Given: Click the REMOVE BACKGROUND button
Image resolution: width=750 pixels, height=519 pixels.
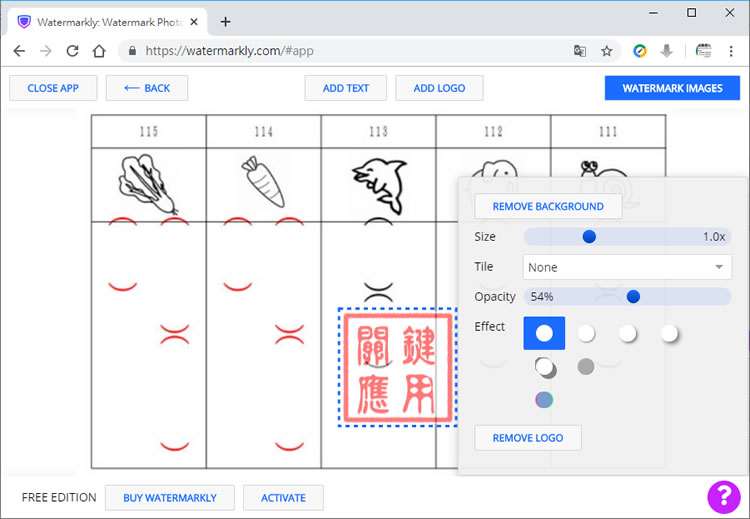Looking at the screenshot, I should click(x=548, y=206).
